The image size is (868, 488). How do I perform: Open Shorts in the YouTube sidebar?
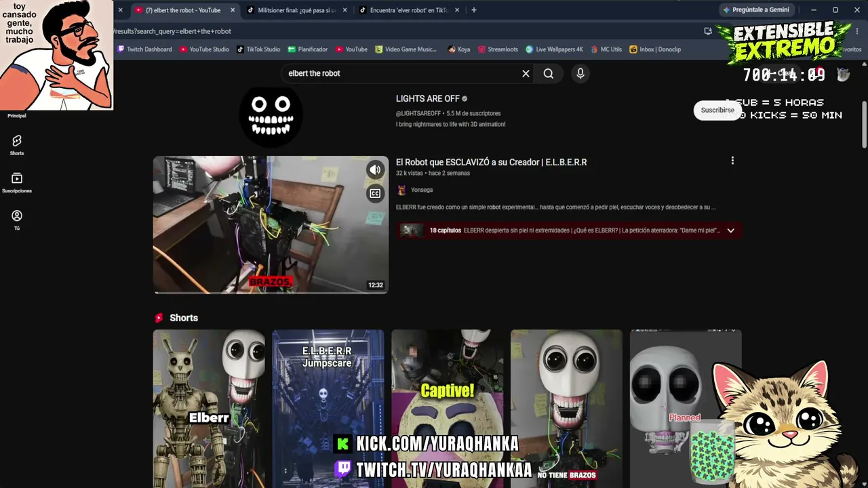17,144
